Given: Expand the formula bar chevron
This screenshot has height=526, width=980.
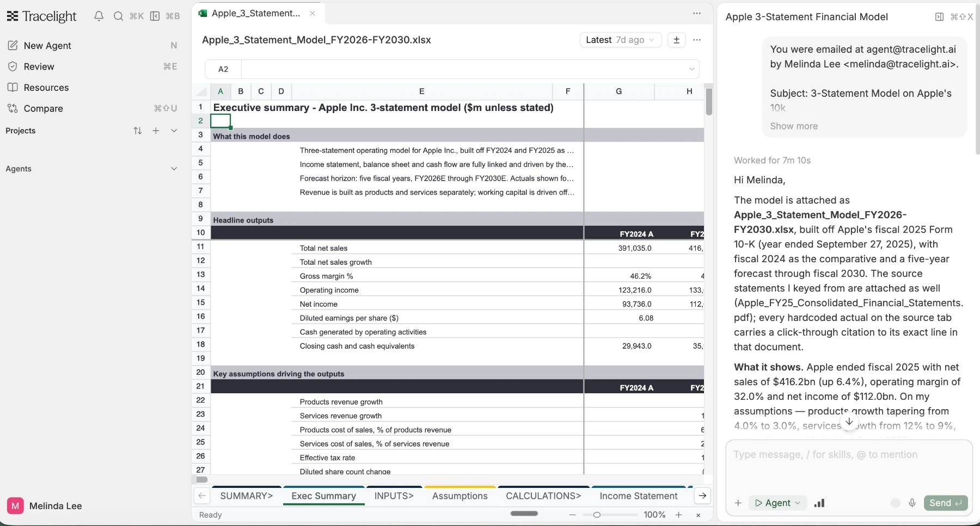Looking at the screenshot, I should (692, 69).
